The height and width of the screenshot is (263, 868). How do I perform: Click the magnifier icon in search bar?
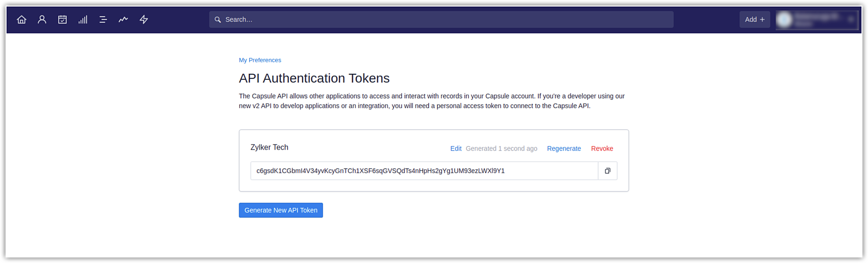tap(218, 20)
